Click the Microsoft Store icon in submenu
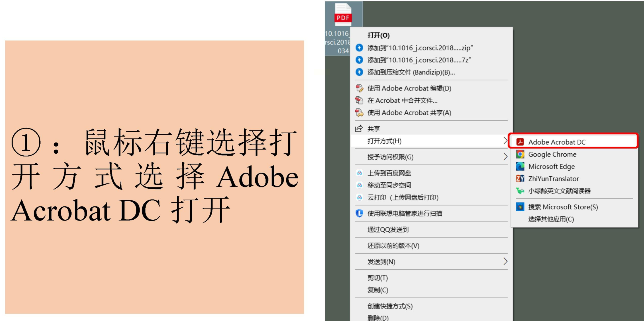Screen dimensions: 644x321 pyautogui.click(x=520, y=207)
